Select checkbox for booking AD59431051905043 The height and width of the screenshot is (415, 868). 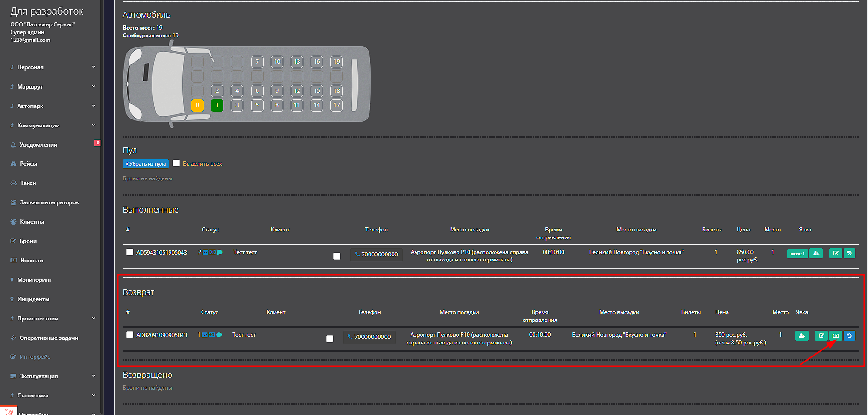pyautogui.click(x=129, y=252)
